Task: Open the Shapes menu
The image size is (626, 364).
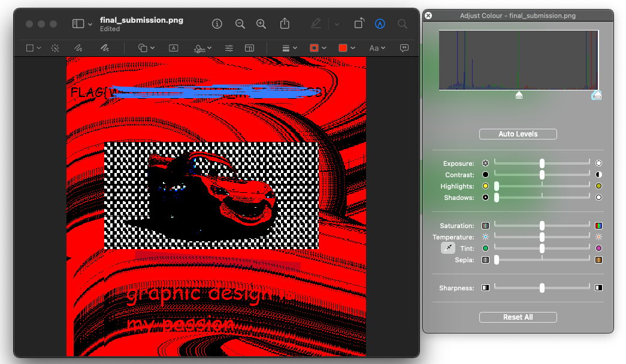Action: (x=146, y=48)
